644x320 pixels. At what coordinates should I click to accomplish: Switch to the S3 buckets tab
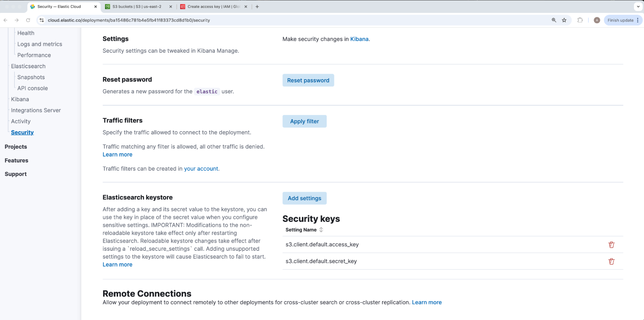click(137, 6)
